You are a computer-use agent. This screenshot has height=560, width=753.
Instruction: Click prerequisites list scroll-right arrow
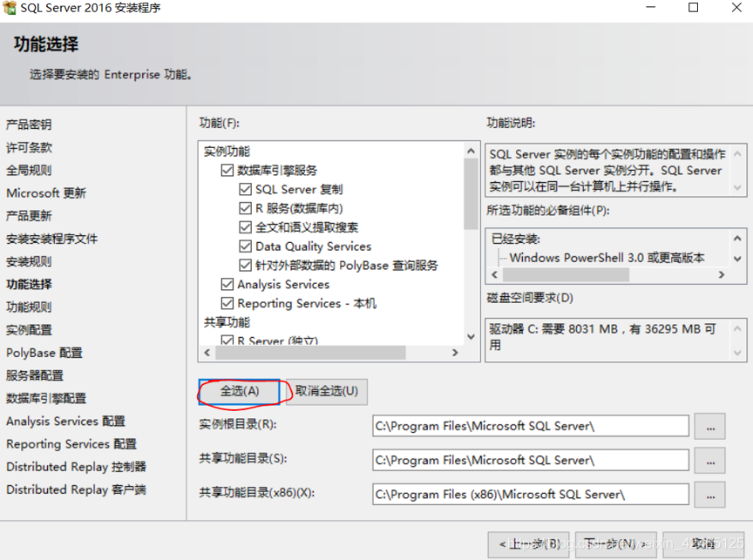click(x=722, y=275)
